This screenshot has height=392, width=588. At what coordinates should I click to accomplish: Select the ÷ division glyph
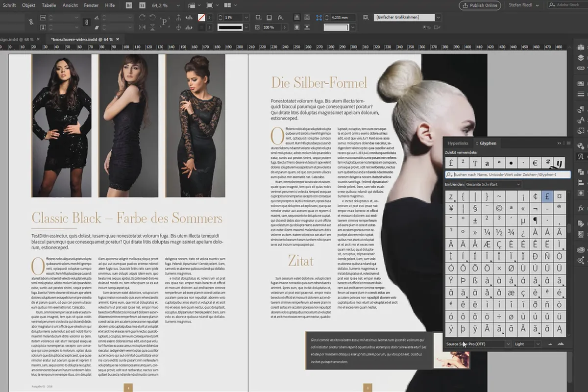[x=499, y=317]
